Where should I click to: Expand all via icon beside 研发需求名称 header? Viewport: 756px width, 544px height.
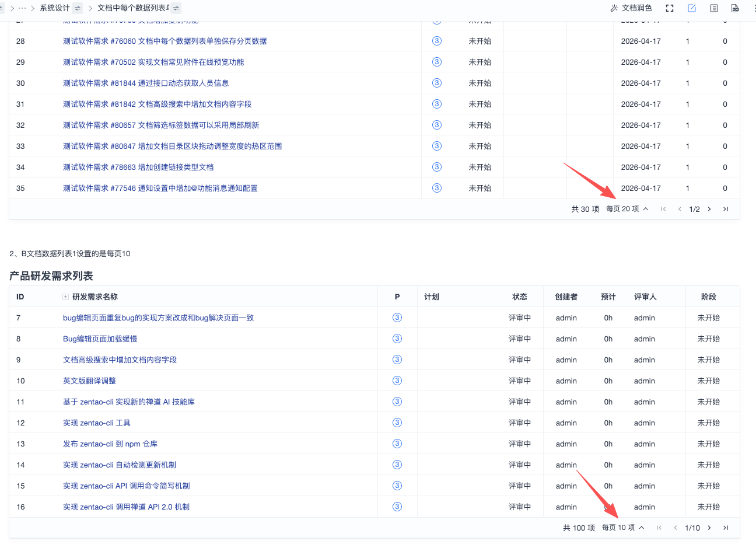pyautogui.click(x=66, y=297)
